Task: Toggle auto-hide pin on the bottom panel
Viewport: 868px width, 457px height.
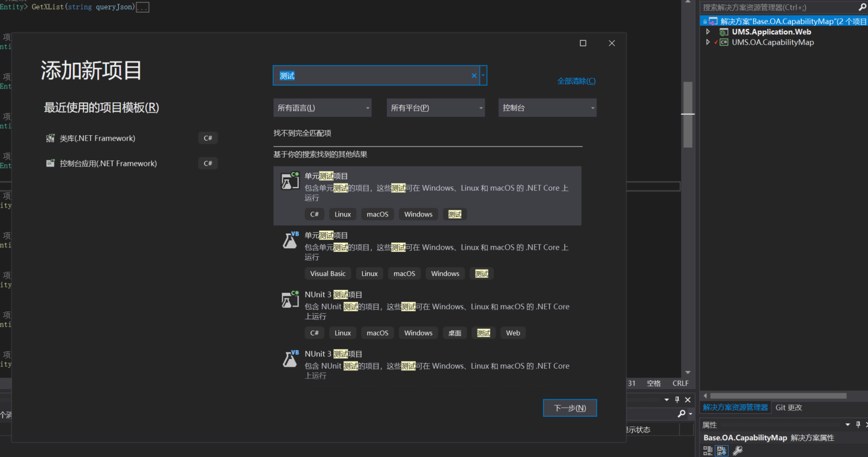Action: tap(677, 400)
